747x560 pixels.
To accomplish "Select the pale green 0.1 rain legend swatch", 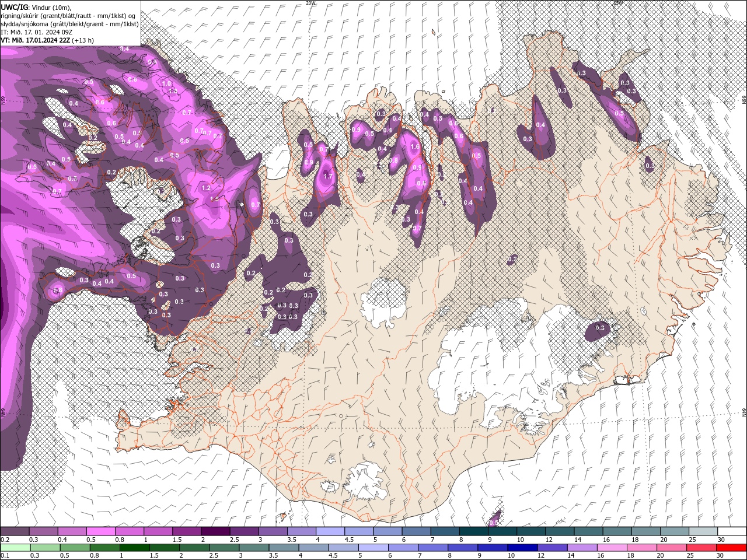I will point(15,548).
